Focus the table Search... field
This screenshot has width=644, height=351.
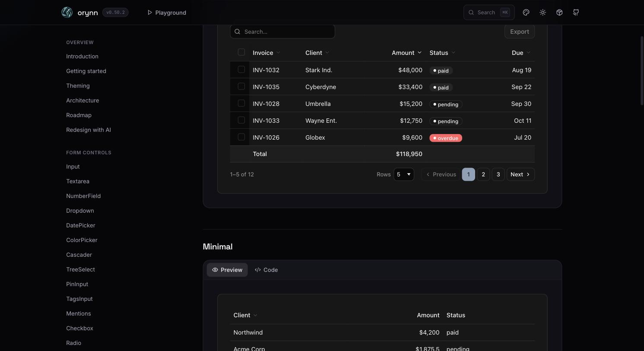(x=282, y=32)
